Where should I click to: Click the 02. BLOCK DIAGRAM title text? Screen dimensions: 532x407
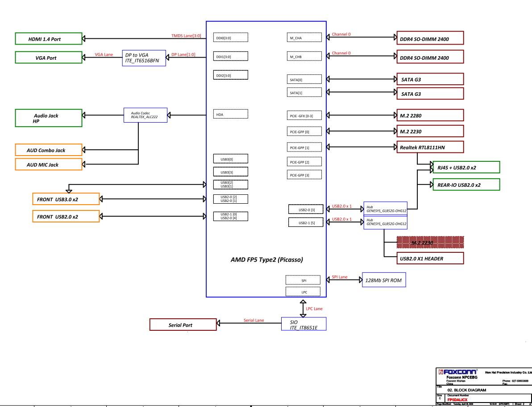tap(467, 390)
